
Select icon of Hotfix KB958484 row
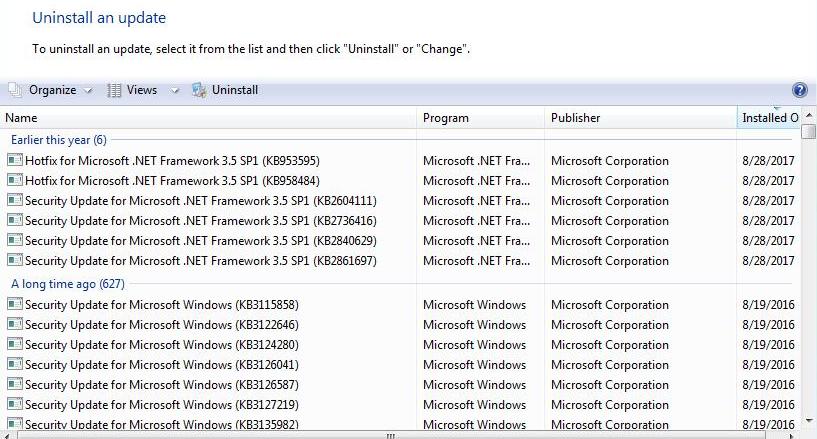pos(15,180)
